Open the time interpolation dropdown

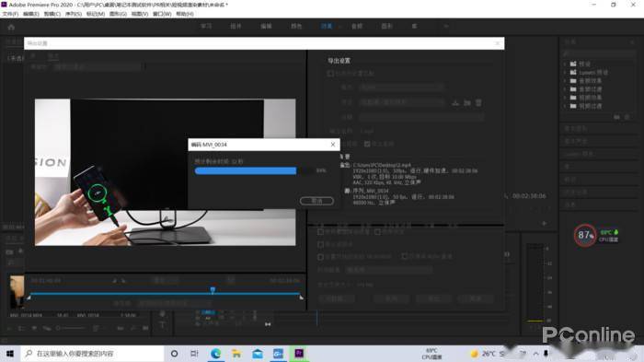pyautogui.click(x=388, y=270)
